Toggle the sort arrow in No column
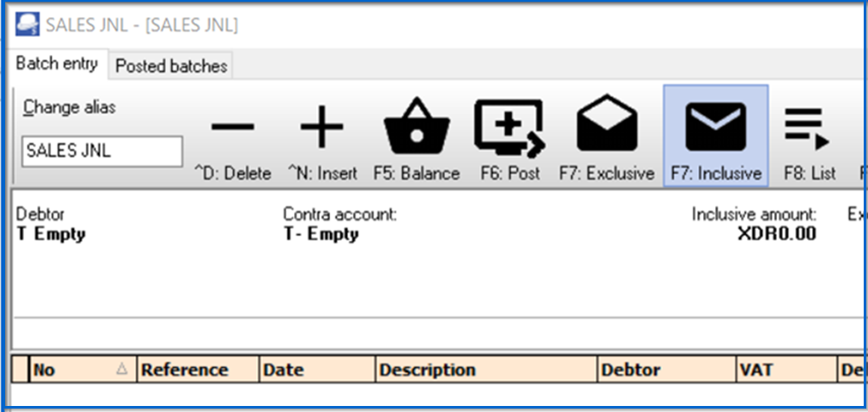The width and height of the screenshot is (868, 412). (x=121, y=370)
